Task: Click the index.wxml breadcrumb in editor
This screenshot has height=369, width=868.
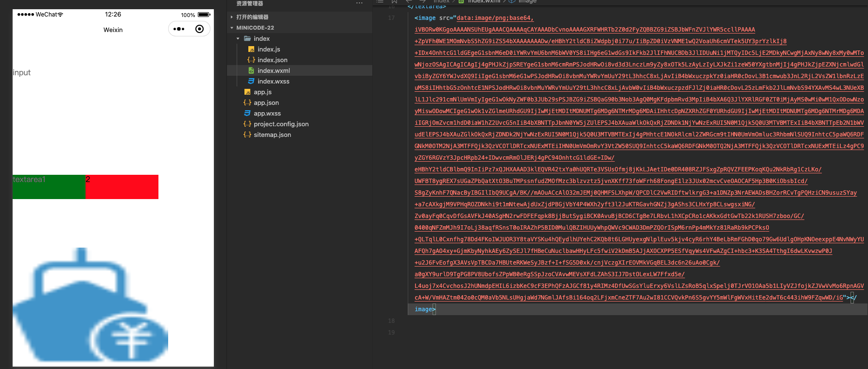Action: 484,1
